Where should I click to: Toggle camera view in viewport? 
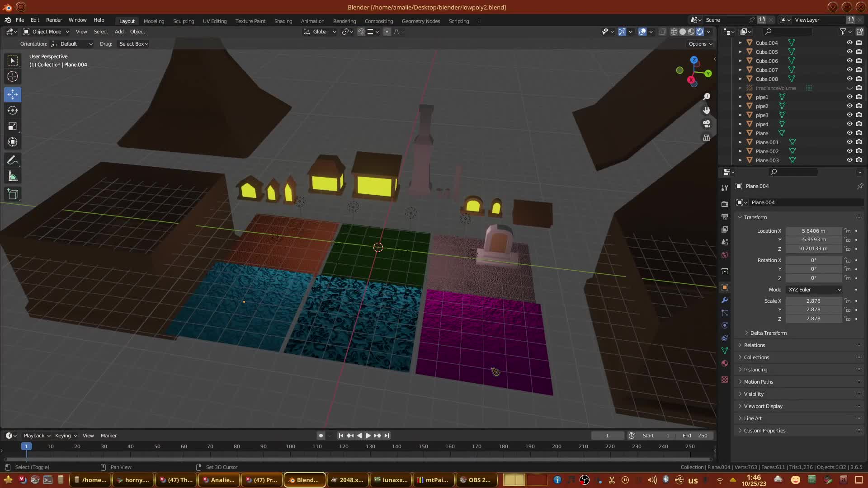click(x=707, y=124)
